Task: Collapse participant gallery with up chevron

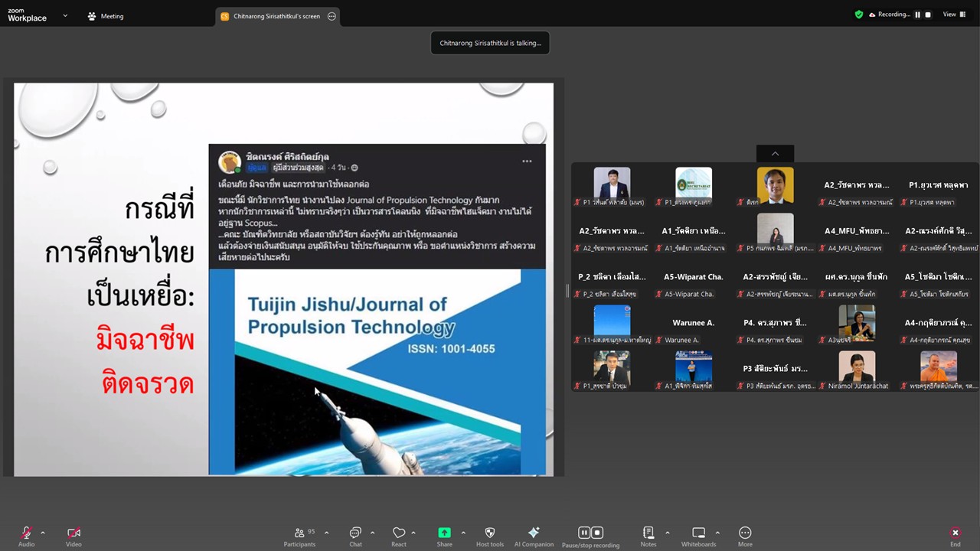Action: pos(775,154)
